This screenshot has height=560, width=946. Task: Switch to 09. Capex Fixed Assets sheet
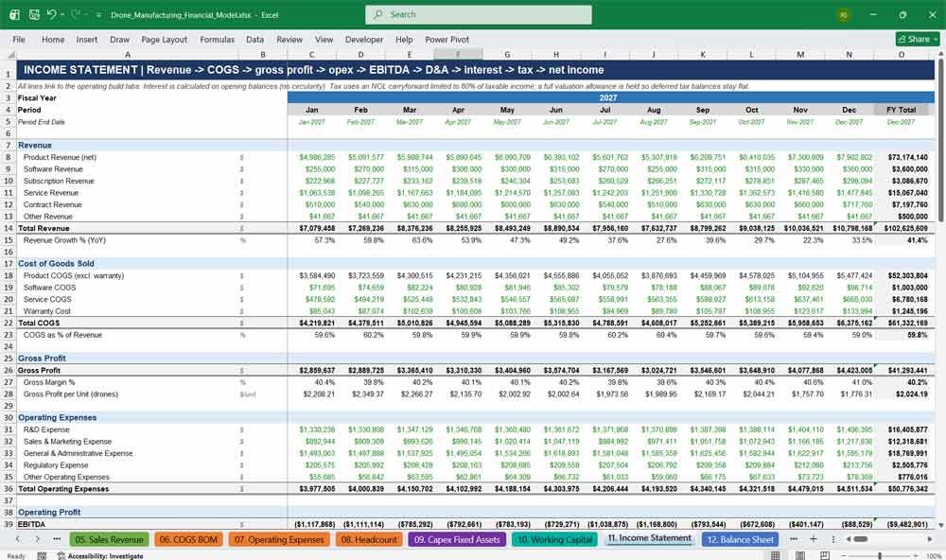click(457, 539)
